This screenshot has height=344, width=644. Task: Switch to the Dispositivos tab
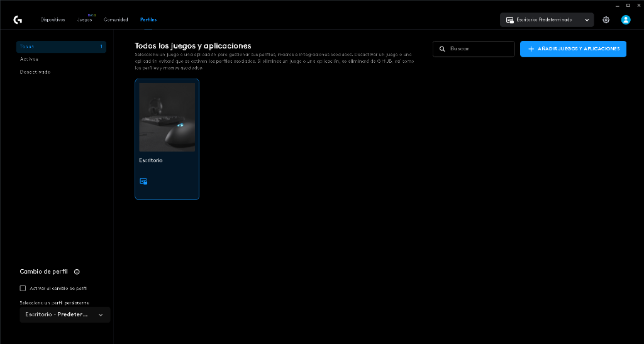click(53, 19)
